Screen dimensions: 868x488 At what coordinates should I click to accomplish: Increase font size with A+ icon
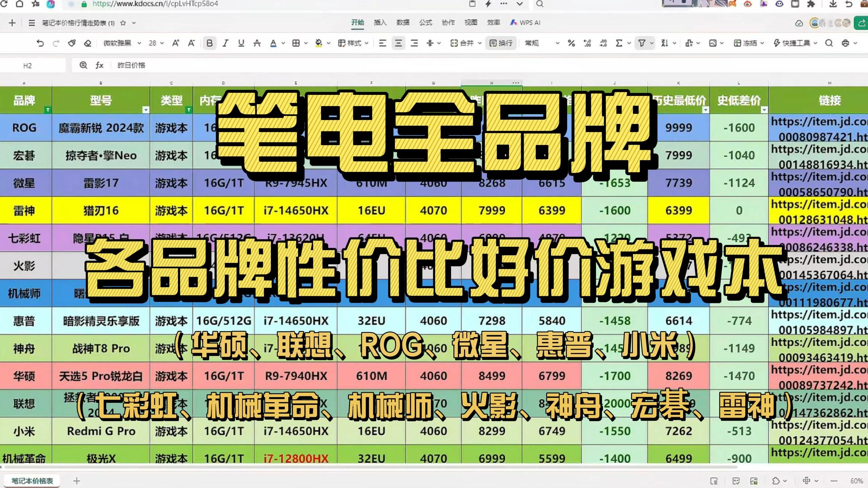click(175, 43)
